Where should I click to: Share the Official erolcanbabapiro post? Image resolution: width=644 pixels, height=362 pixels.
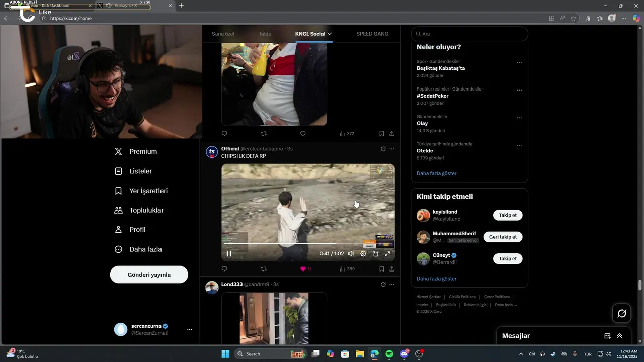pos(392,269)
